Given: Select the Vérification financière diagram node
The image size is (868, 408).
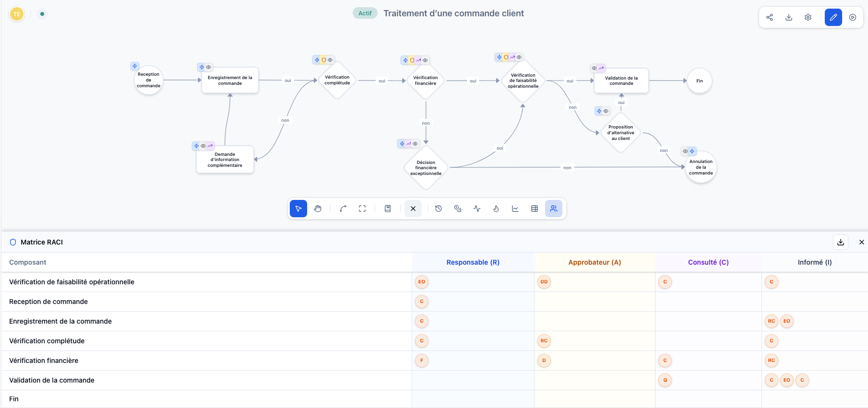Looking at the screenshot, I should click(426, 81).
